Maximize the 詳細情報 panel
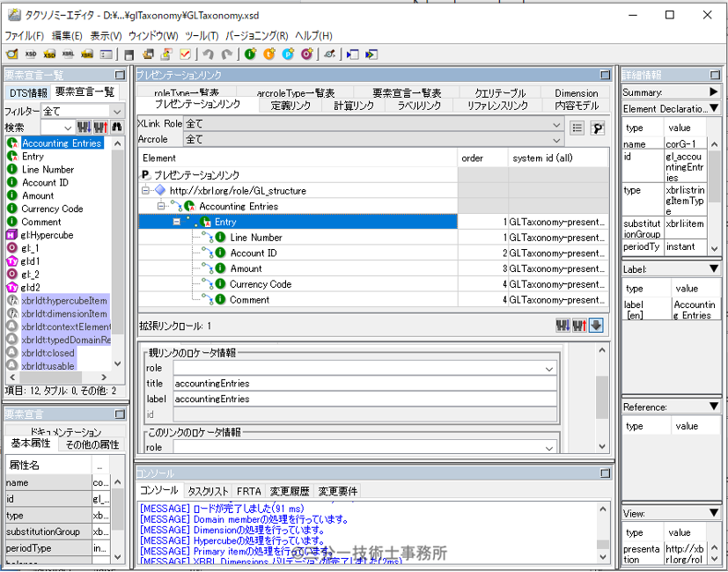The image size is (728, 572). coord(715,75)
